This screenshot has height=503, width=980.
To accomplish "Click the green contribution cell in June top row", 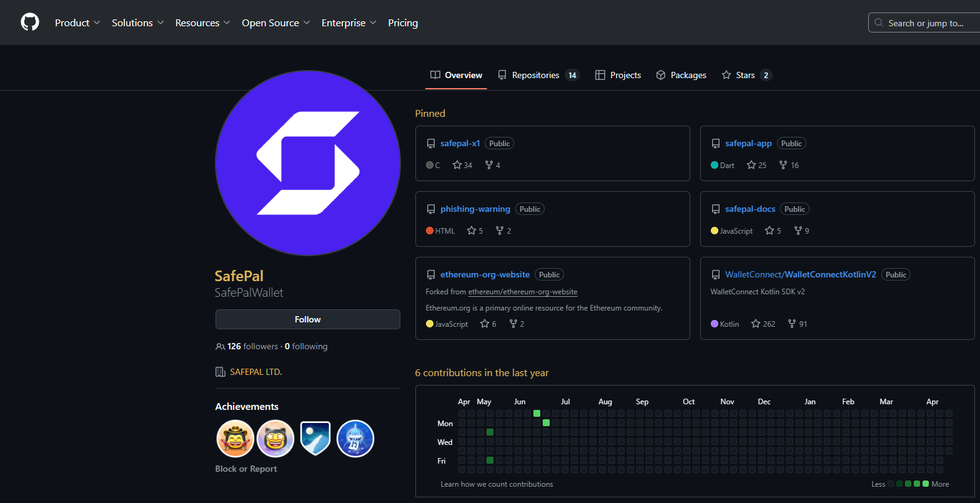I will point(537,413).
